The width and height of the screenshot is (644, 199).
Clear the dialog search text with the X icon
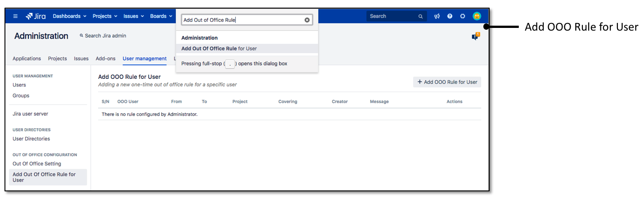(307, 20)
